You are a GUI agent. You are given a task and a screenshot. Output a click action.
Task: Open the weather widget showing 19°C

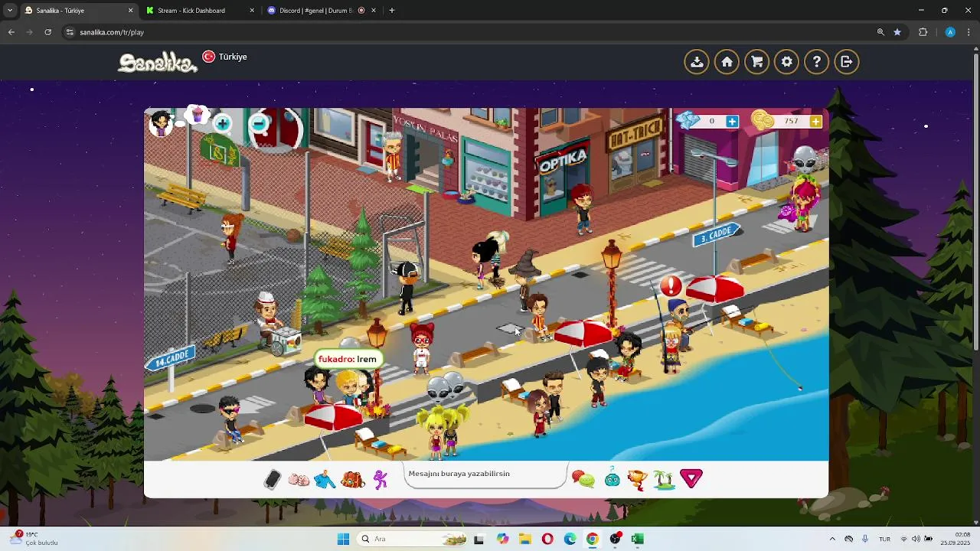click(34, 539)
